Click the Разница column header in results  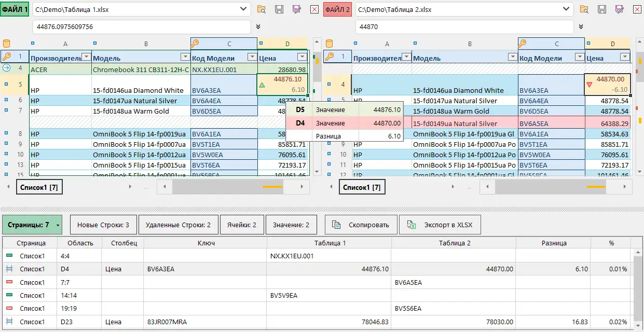pyautogui.click(x=554, y=243)
